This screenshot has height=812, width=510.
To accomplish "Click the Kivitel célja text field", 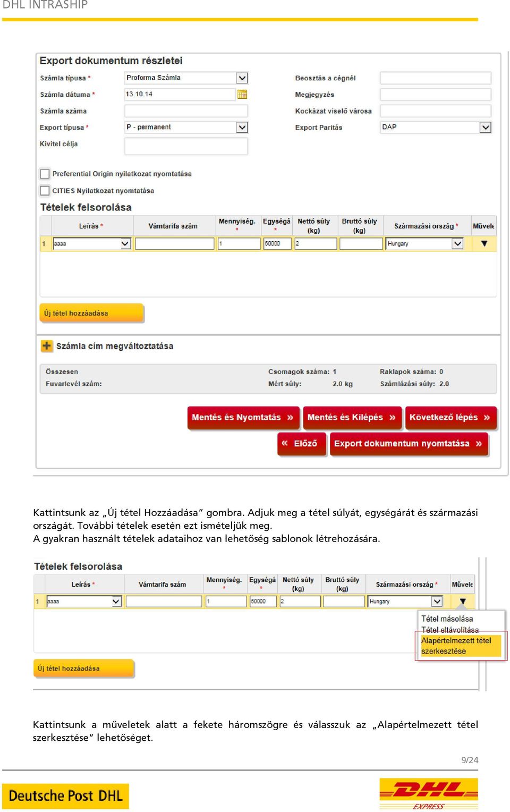I will 186,146.
